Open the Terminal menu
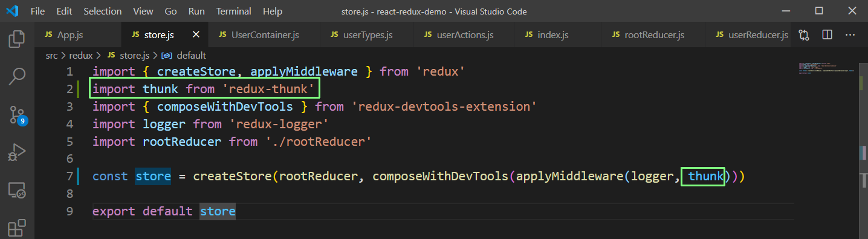The height and width of the screenshot is (239, 868). point(234,11)
